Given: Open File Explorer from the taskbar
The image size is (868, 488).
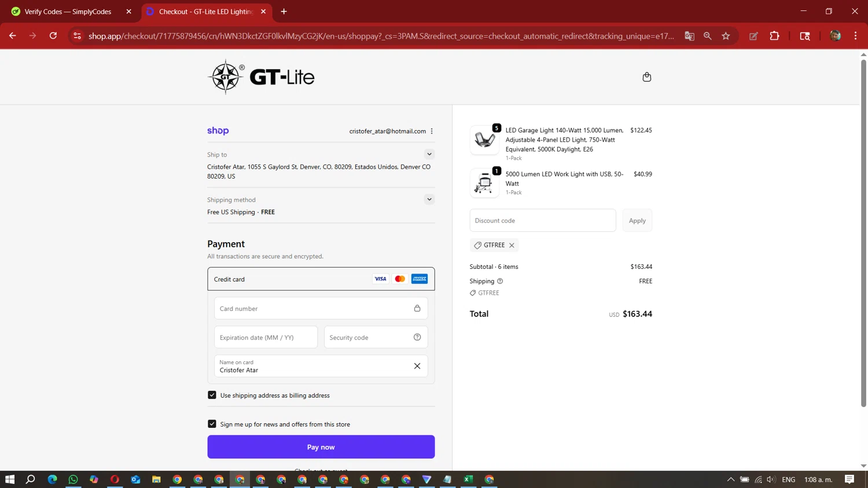Looking at the screenshot, I should (156, 479).
